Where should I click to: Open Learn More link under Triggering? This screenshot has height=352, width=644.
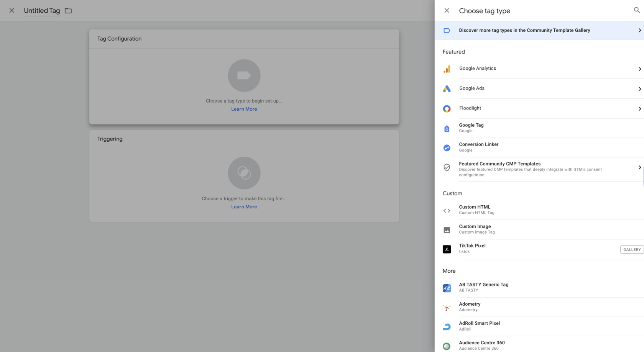point(244,207)
